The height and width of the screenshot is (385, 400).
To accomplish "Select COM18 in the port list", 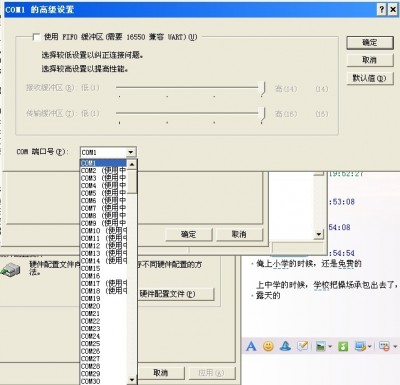I will pos(104,291).
